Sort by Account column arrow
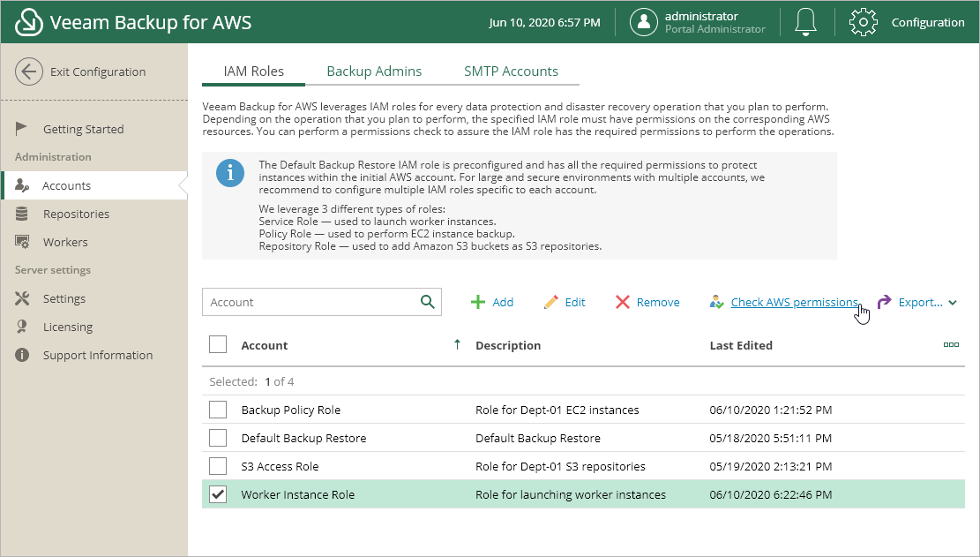The width and height of the screenshot is (980, 557). (x=457, y=345)
